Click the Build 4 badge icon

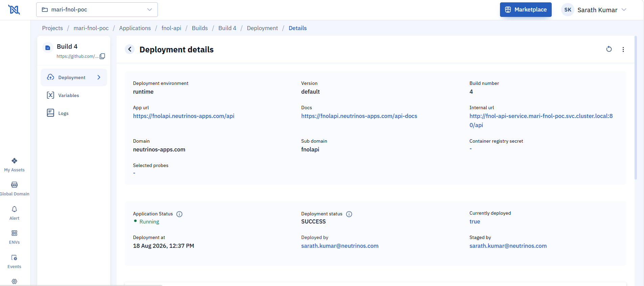(x=48, y=48)
